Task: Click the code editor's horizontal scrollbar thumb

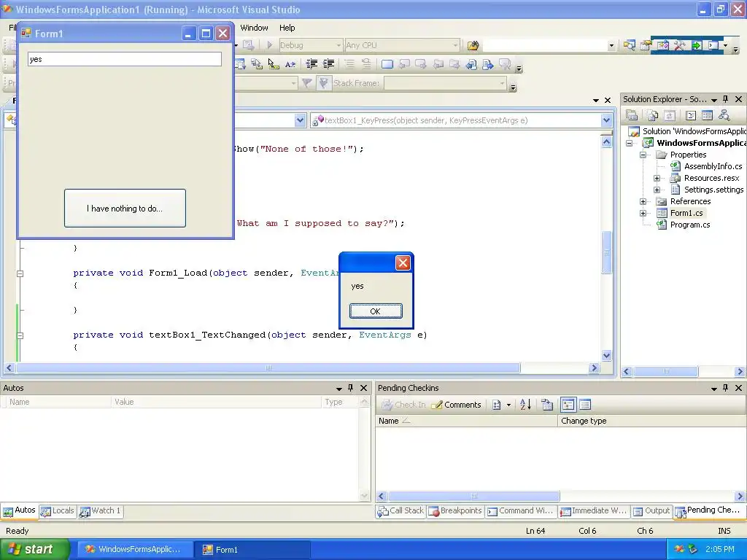Action: click(268, 367)
